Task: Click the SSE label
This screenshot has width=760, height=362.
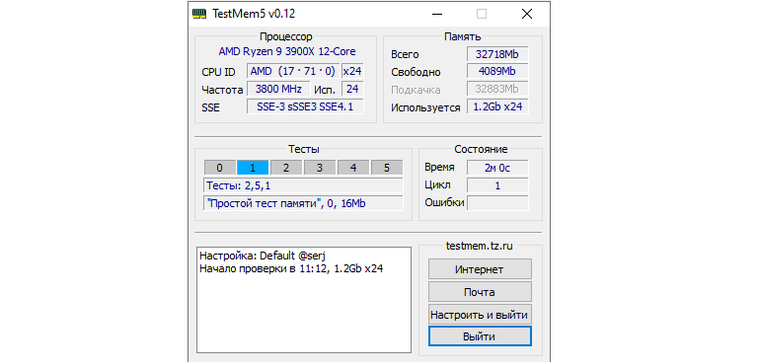Action: [210, 108]
